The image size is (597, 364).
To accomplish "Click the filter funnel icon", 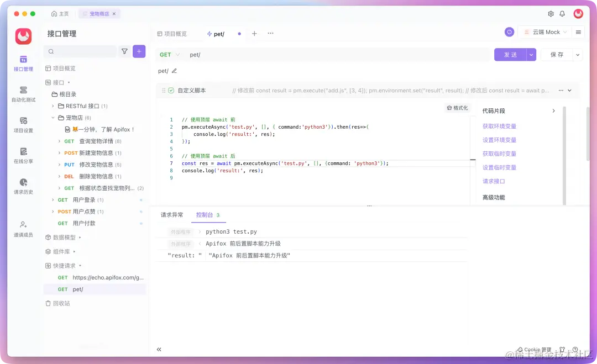I will click(124, 51).
